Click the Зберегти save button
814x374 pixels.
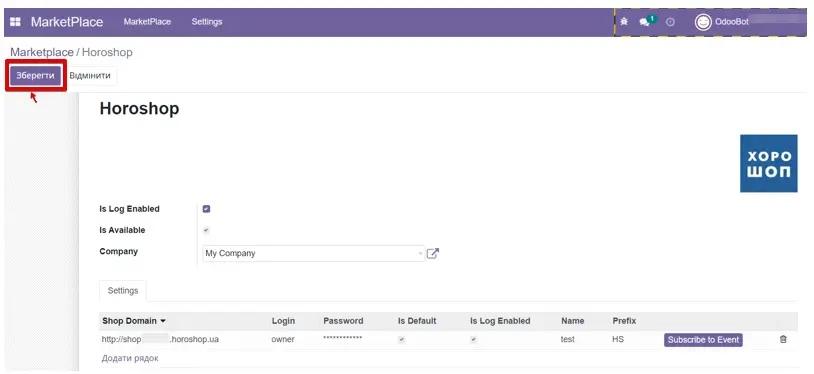[x=35, y=76]
